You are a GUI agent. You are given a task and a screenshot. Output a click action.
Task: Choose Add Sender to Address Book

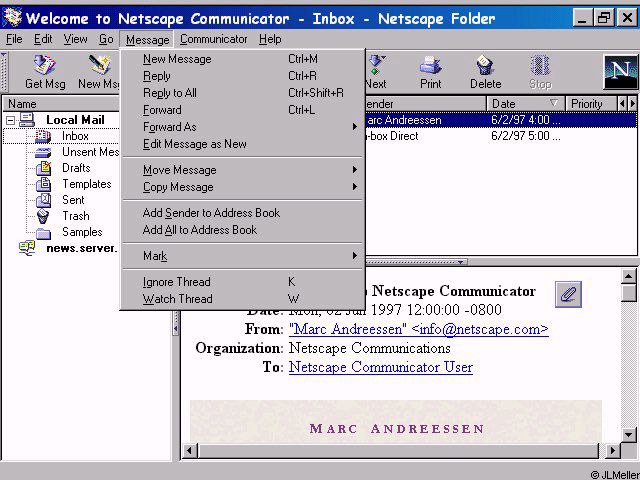pos(242,213)
